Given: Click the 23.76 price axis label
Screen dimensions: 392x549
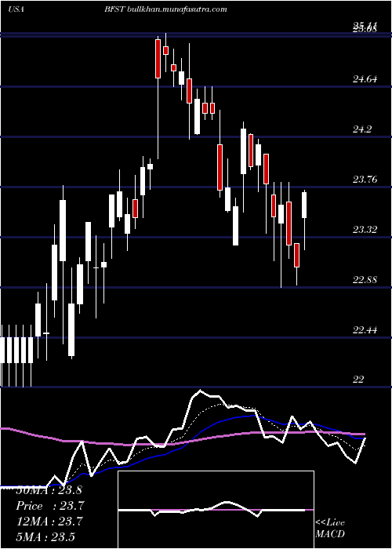Looking at the screenshot, I should [365, 180].
